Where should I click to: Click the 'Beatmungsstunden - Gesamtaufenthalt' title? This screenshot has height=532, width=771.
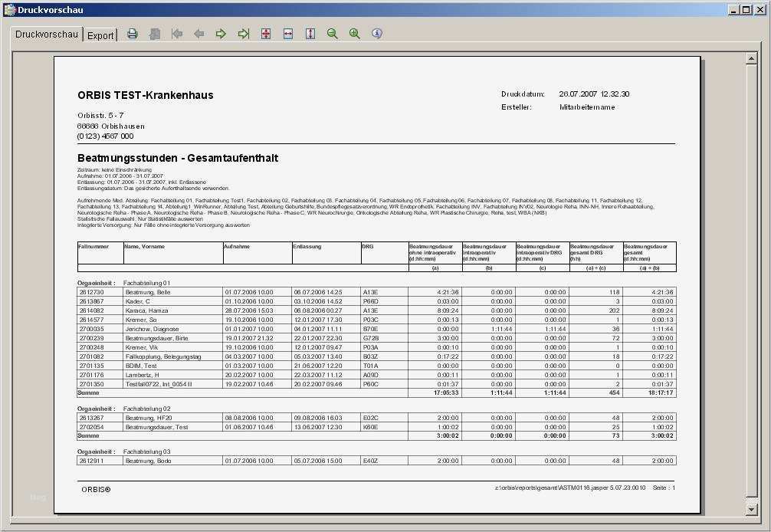(178, 159)
